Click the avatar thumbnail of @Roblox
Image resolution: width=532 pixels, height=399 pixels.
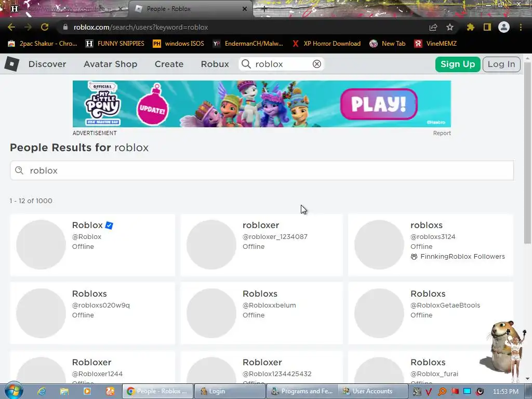click(x=41, y=245)
